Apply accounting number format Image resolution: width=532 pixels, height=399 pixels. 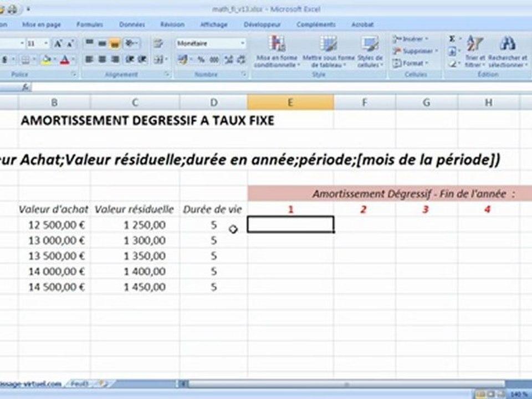182,60
